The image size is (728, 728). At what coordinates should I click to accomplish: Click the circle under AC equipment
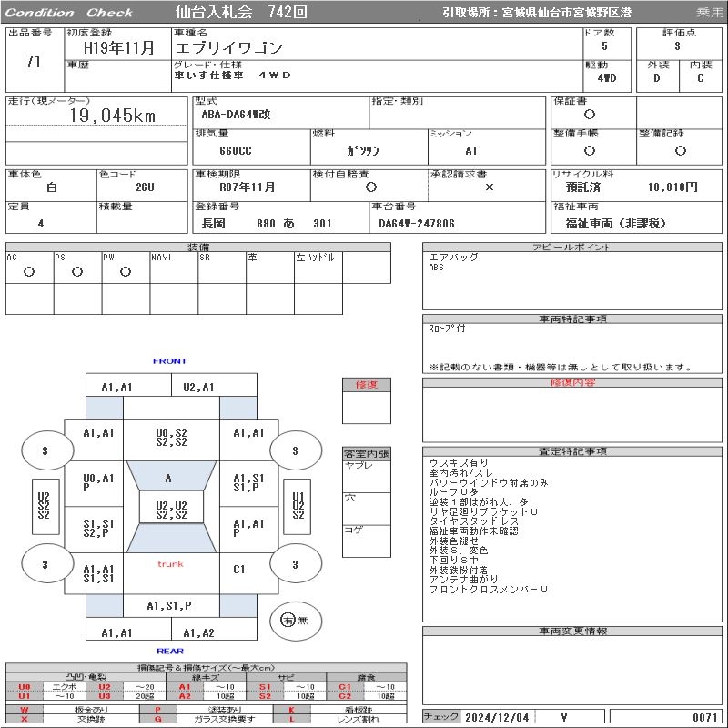pyautogui.click(x=29, y=271)
